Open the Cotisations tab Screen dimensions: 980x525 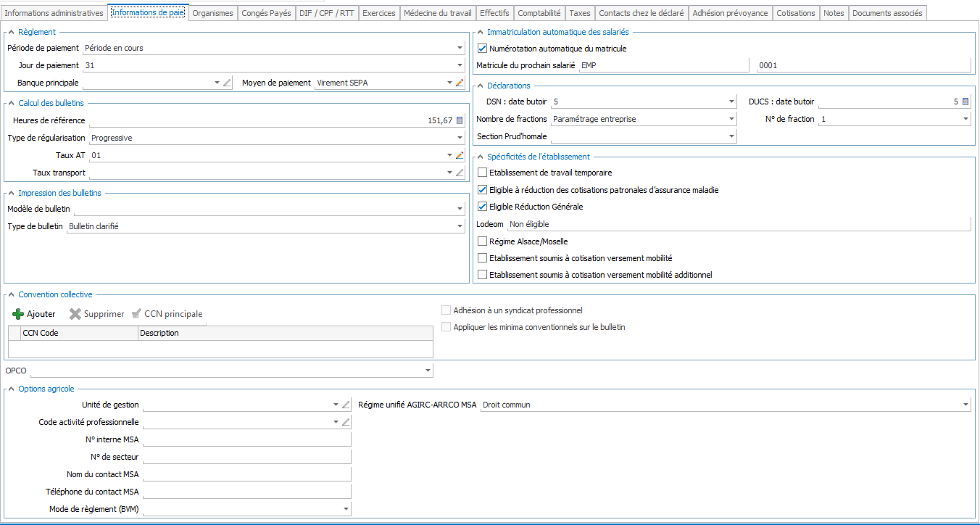tap(796, 13)
